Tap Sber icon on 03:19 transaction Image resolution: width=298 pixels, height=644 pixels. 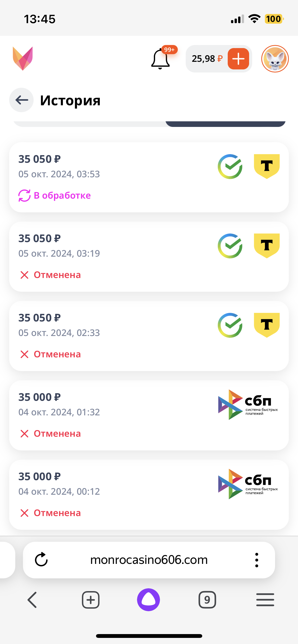click(230, 246)
